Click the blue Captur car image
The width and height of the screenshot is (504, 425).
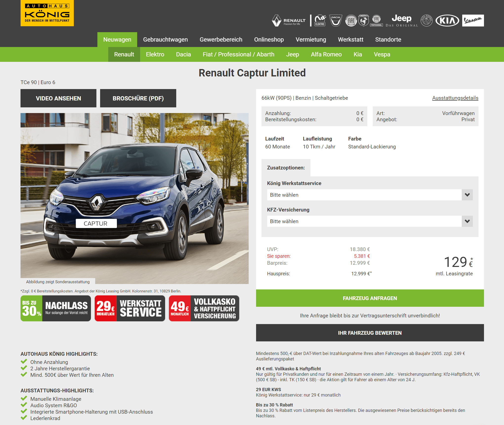point(134,198)
